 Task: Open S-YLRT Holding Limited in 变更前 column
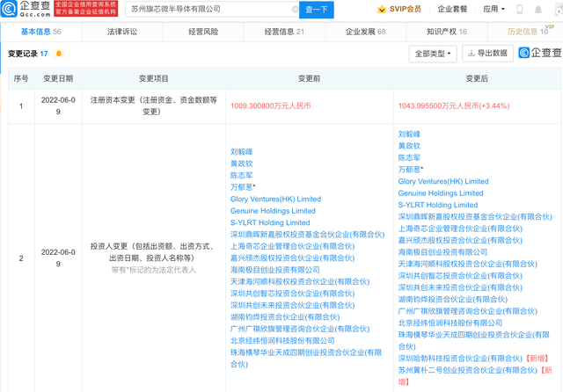pos(270,223)
